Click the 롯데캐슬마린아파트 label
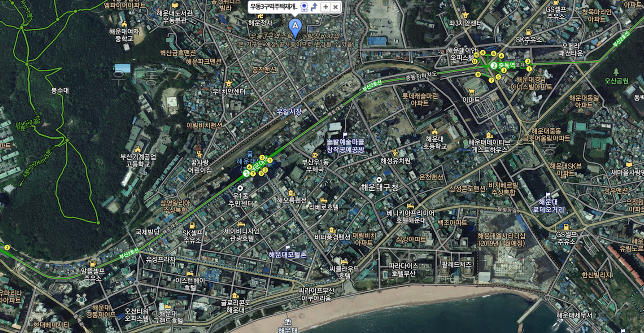Viewport: 644px width, 333px height. 420,100
